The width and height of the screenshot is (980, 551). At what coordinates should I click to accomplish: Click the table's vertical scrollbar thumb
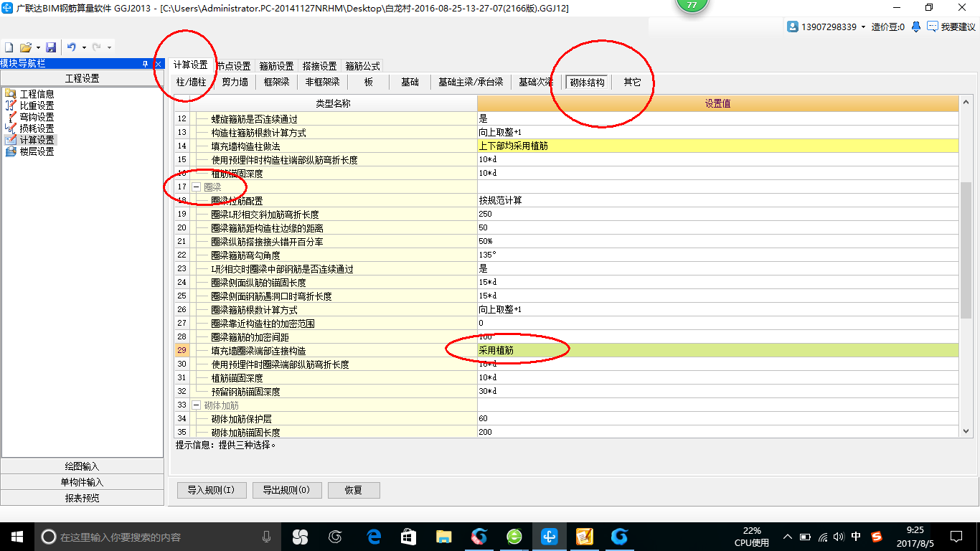pos(966,250)
